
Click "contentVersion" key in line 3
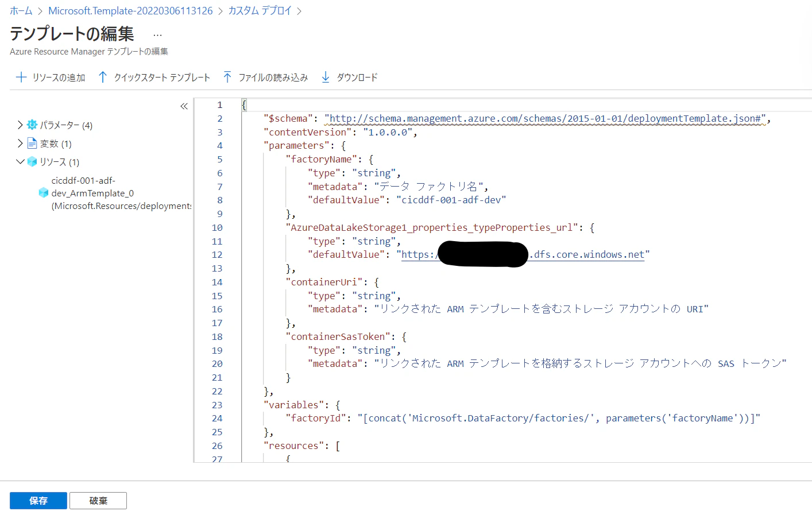[308, 132]
